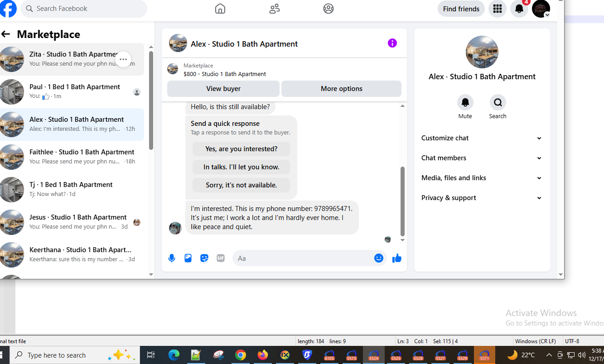Open the notifications bell with badge 4
The image size is (604, 364).
coord(519,9)
